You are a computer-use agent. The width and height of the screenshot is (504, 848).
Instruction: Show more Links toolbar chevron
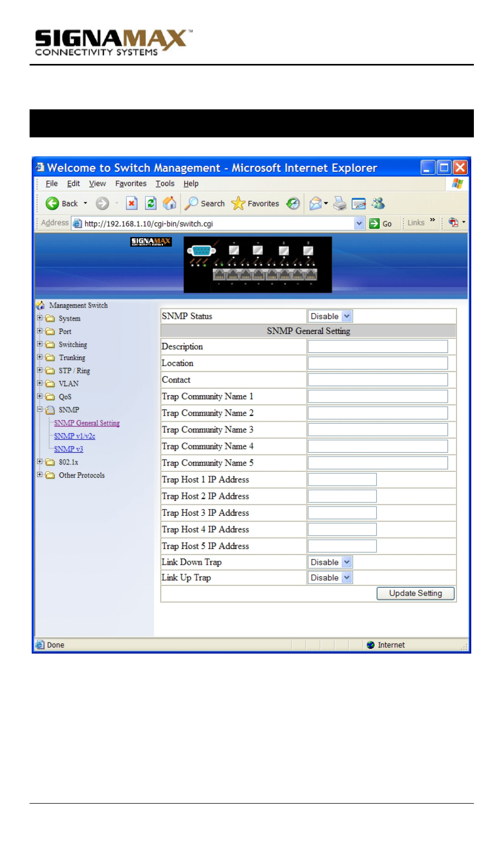pyautogui.click(x=433, y=220)
